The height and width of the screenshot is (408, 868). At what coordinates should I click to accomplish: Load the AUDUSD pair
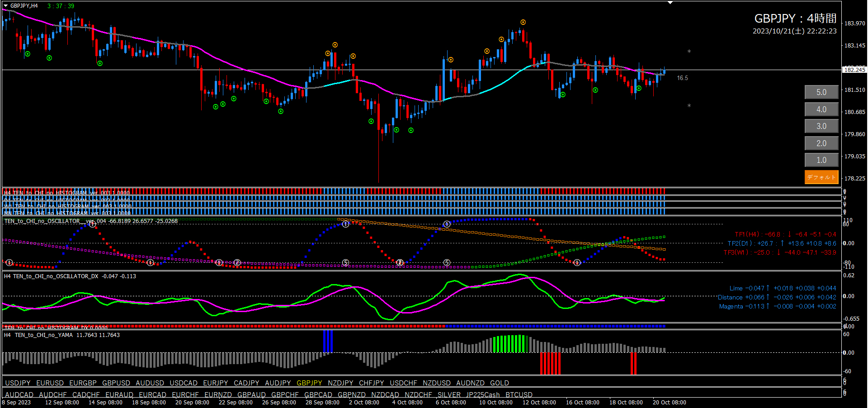[150, 383]
